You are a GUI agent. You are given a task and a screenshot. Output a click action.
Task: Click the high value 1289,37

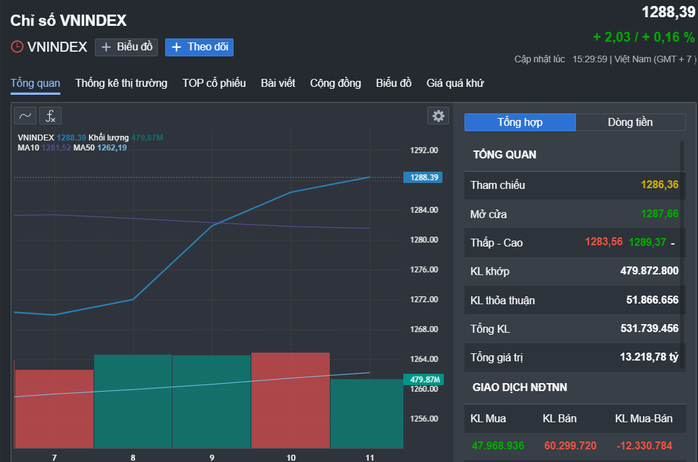pyautogui.click(x=647, y=242)
